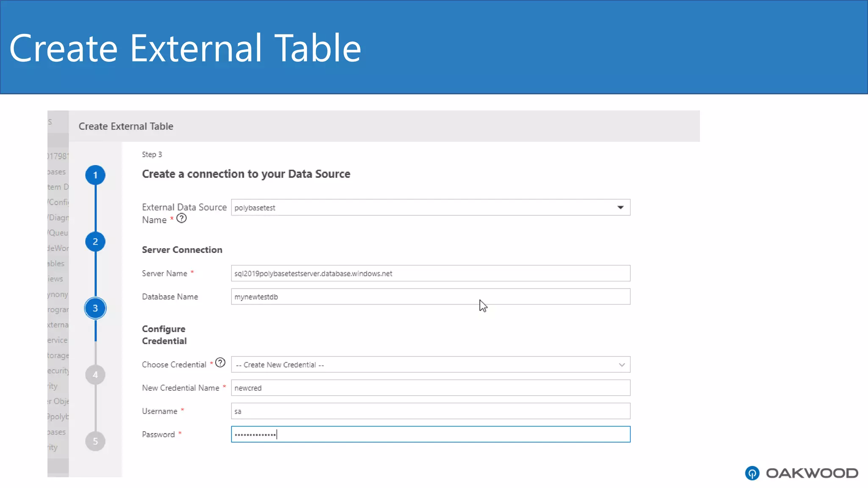The height and width of the screenshot is (488, 868).
Task: Click the Username field containing sa
Action: [x=430, y=411]
